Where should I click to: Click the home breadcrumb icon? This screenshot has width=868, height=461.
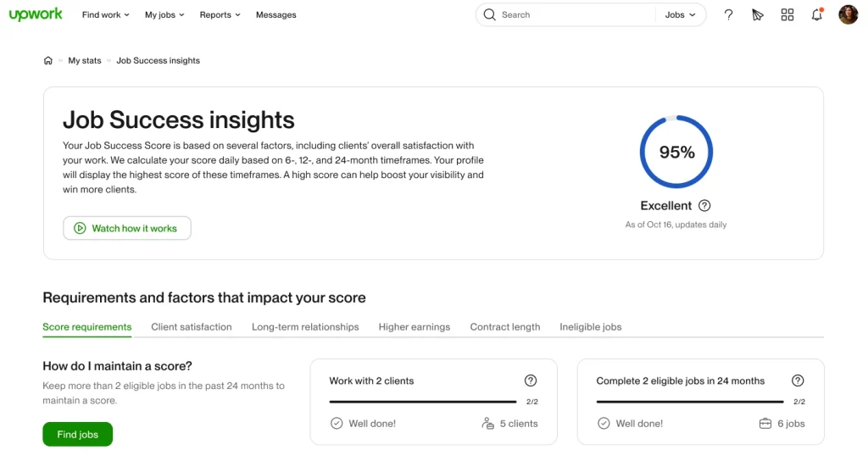(48, 61)
